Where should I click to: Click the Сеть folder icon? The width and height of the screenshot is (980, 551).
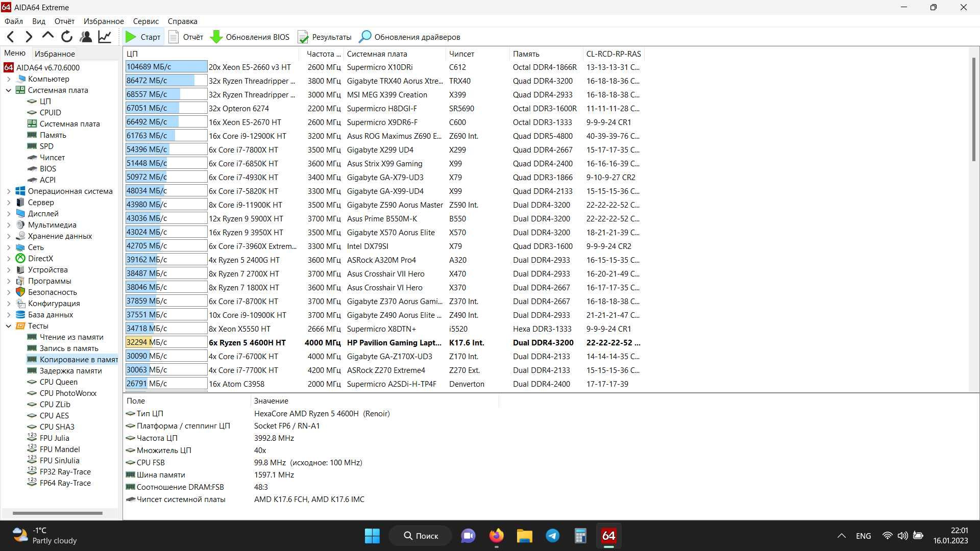point(20,247)
